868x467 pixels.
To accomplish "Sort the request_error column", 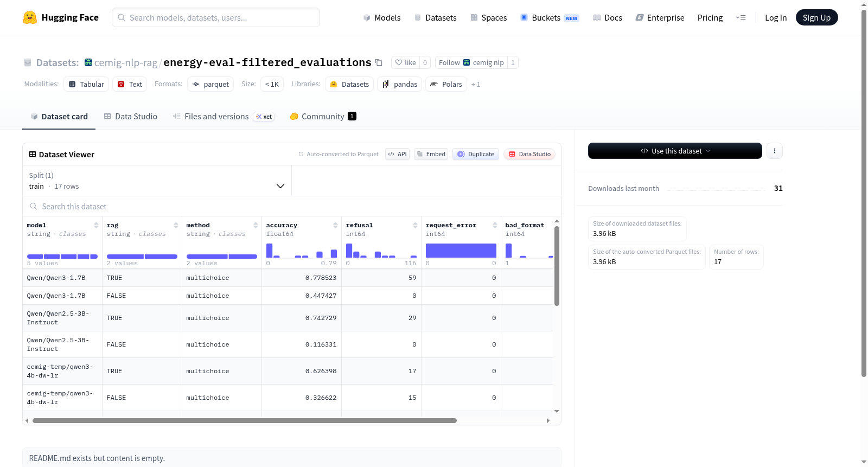I will coord(495,225).
